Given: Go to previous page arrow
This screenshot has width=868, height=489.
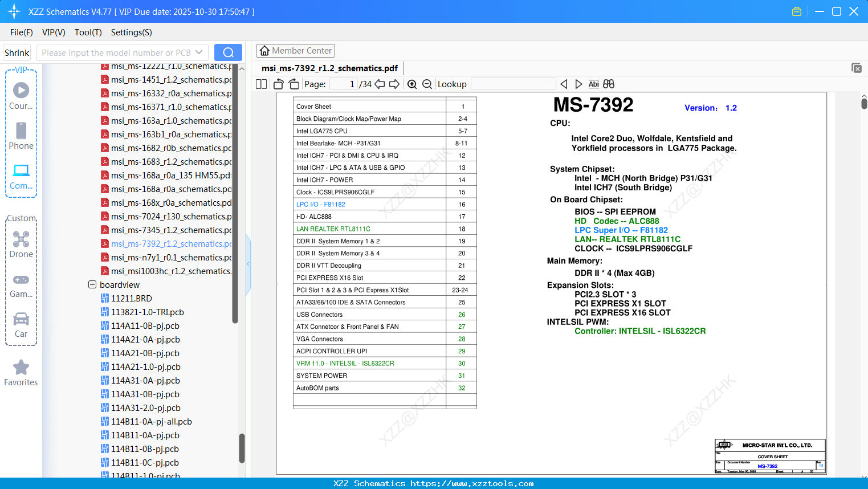Looking at the screenshot, I should click(380, 84).
